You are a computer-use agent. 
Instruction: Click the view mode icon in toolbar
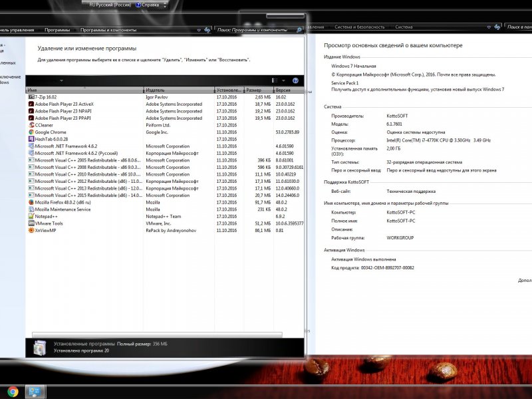tap(275, 80)
